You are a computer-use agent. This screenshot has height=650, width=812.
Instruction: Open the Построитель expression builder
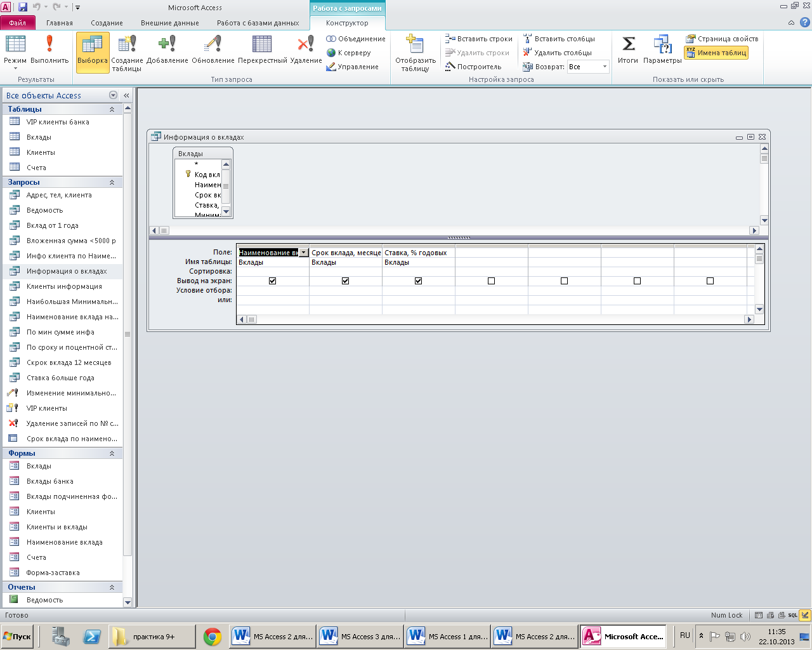[x=473, y=67]
